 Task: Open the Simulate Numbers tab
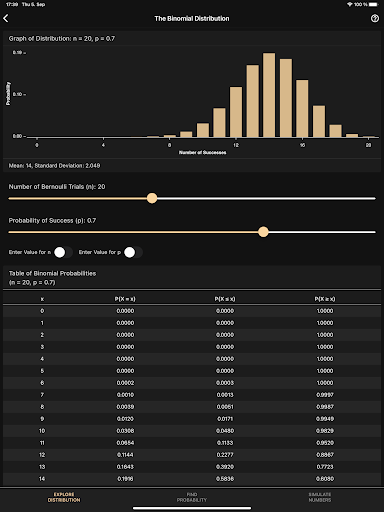click(x=320, y=497)
